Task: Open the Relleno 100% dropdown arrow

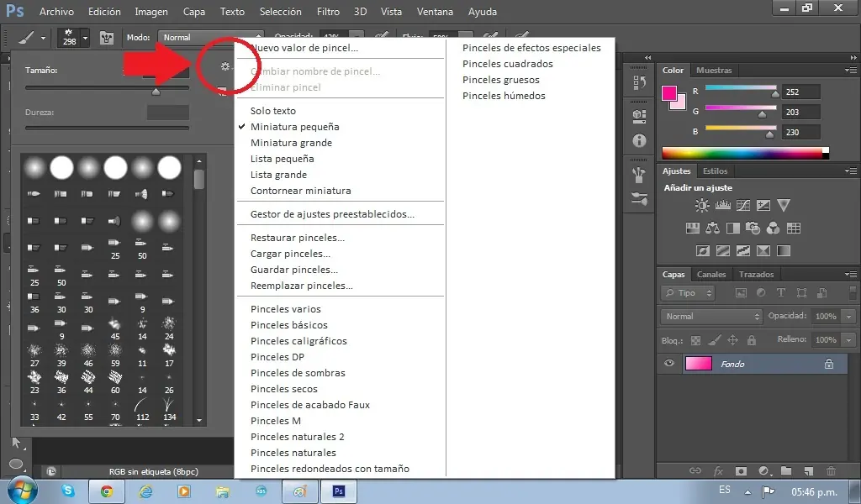Action: 849,340
